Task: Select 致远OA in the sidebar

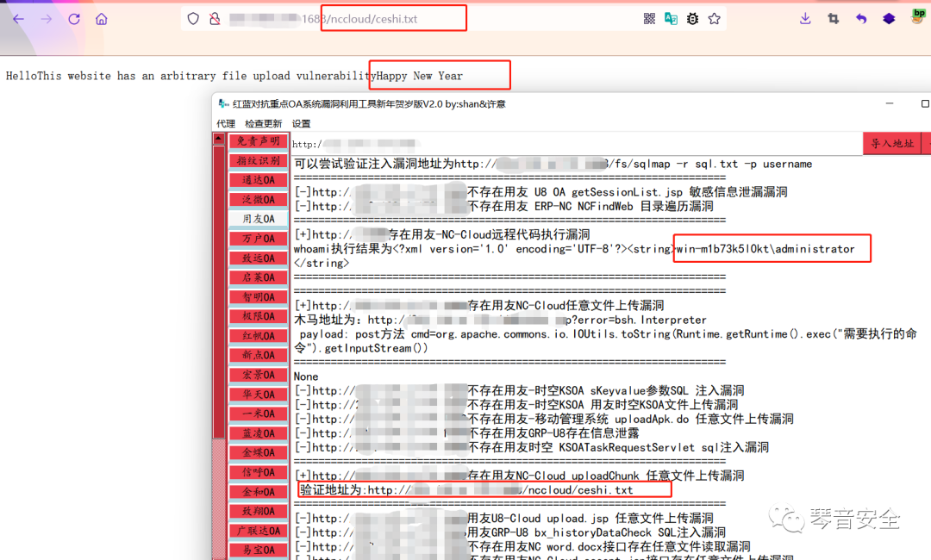Action: (x=259, y=258)
